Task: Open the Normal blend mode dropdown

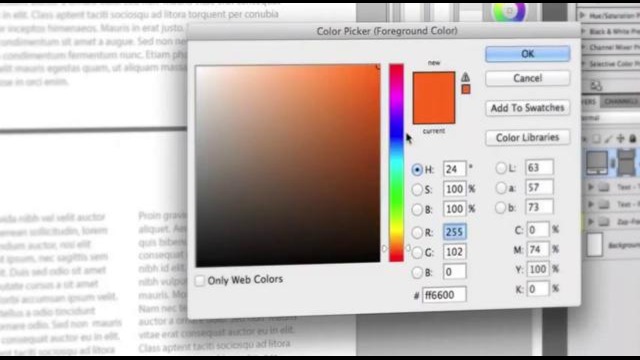Action: (x=610, y=118)
